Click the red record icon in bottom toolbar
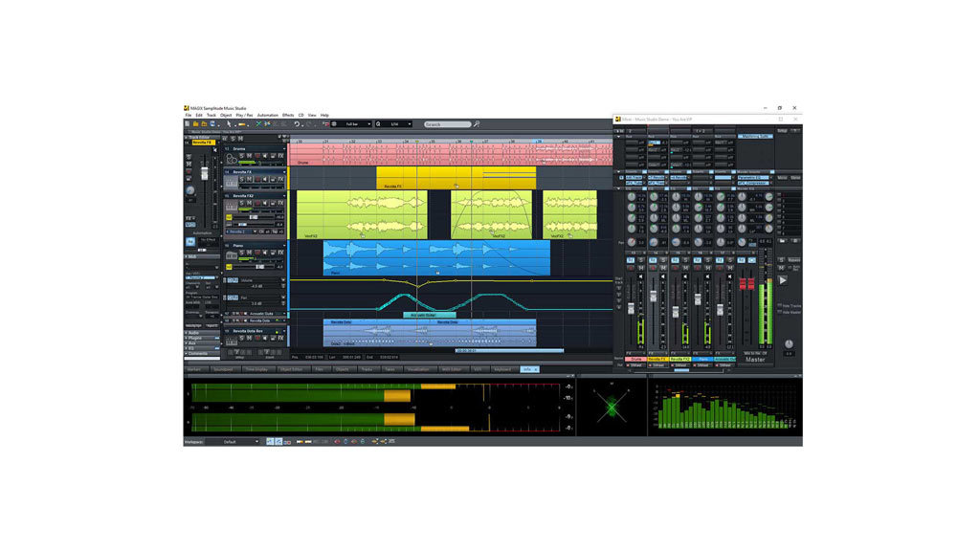This screenshot has width=980, height=551. tap(337, 441)
